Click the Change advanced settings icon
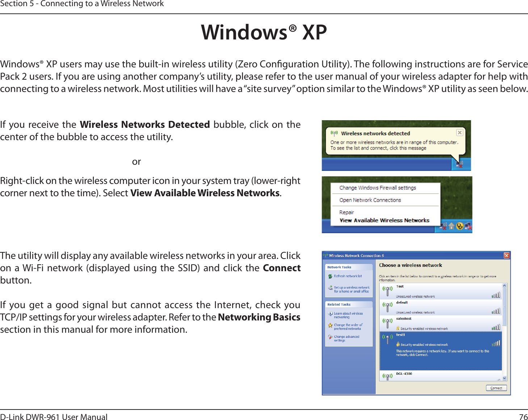 point(330,337)
